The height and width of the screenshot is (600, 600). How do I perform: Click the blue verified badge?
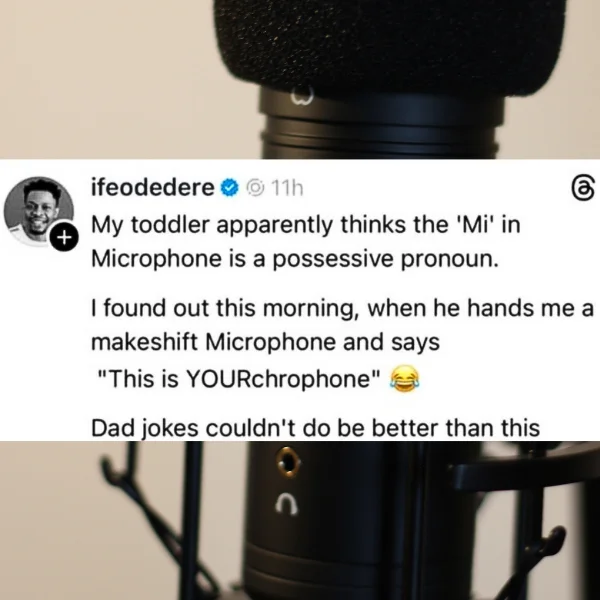[230, 188]
